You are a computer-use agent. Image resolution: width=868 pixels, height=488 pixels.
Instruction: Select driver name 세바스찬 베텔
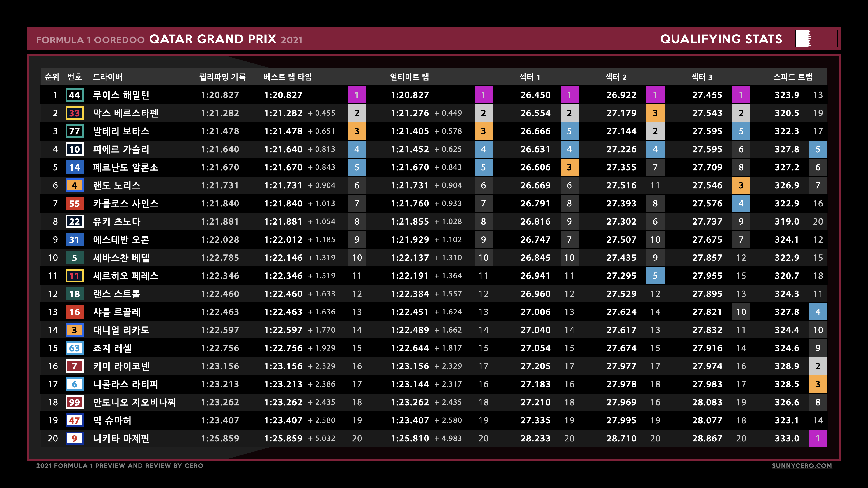[x=121, y=258]
